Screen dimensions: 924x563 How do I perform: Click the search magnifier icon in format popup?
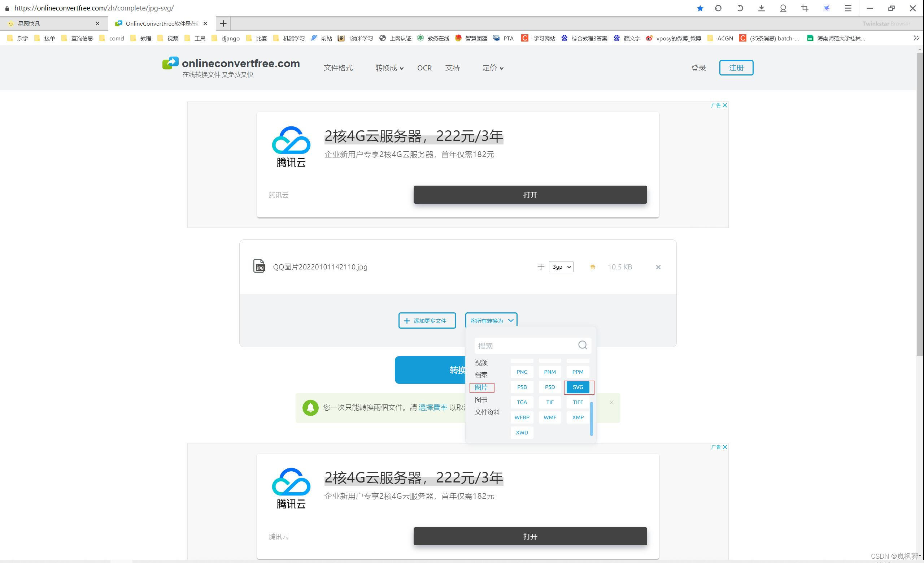coord(583,345)
